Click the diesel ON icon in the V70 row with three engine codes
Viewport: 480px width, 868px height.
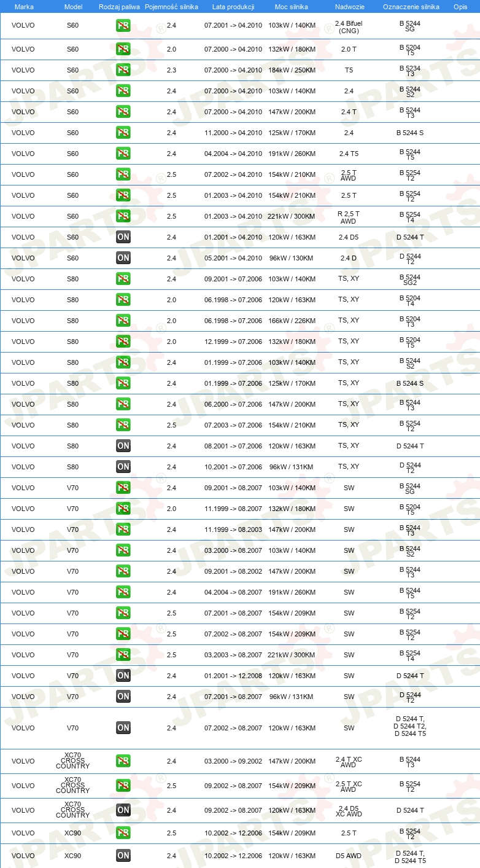tap(123, 728)
